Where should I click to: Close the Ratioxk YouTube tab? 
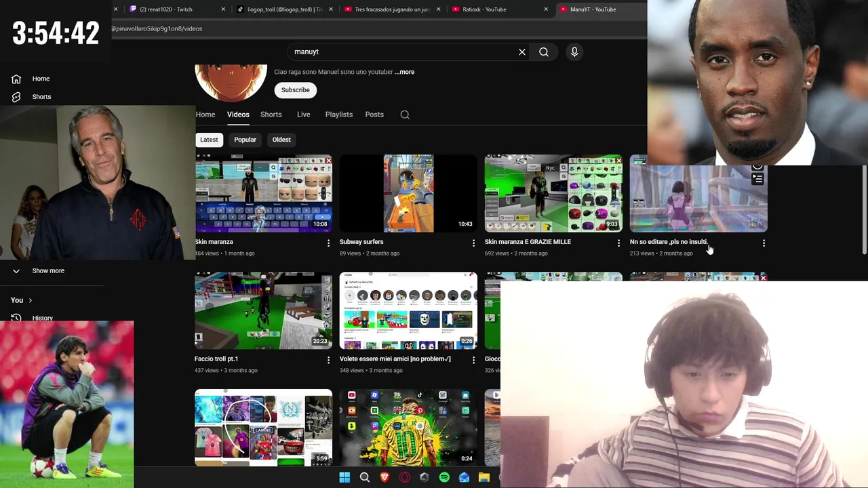546,9
